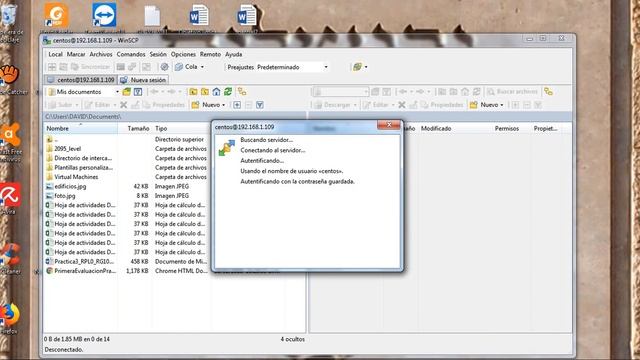640x360 pixels.
Task: Expand the Cola queue dropdown arrow
Action: 202,67
